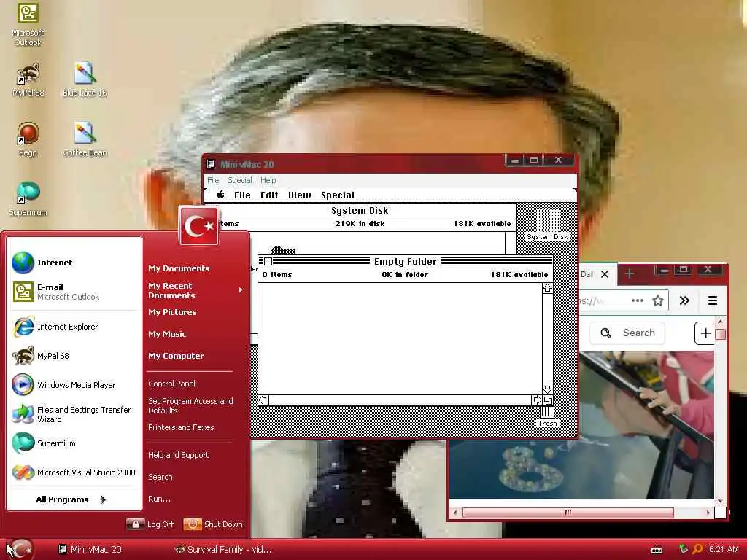This screenshot has height=560, width=747.
Task: Click the Shut Down button
Action: point(213,524)
